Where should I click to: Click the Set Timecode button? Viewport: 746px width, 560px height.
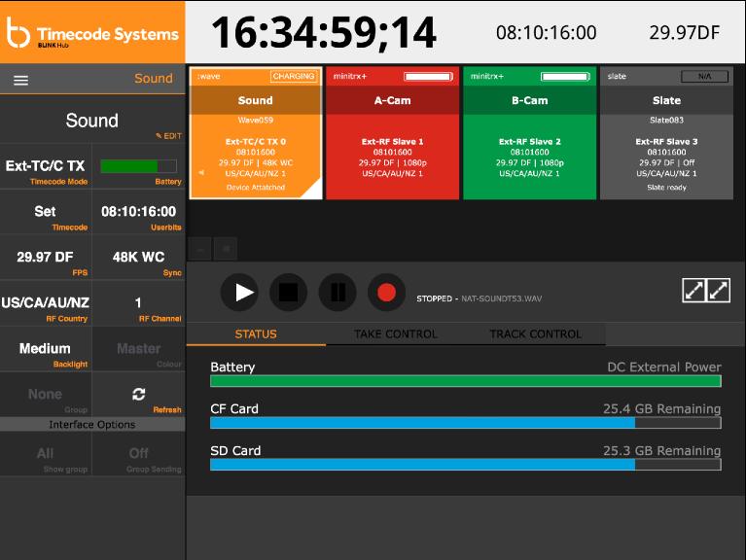pos(46,213)
